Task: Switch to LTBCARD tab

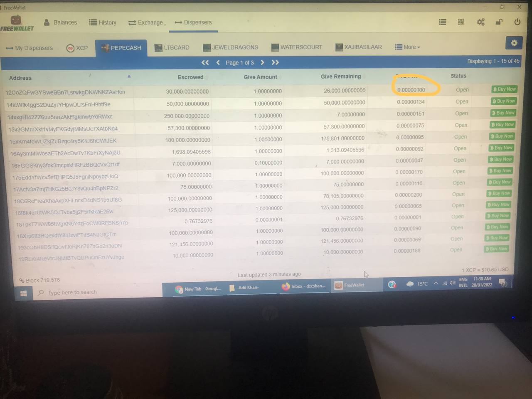Action: [x=172, y=47]
